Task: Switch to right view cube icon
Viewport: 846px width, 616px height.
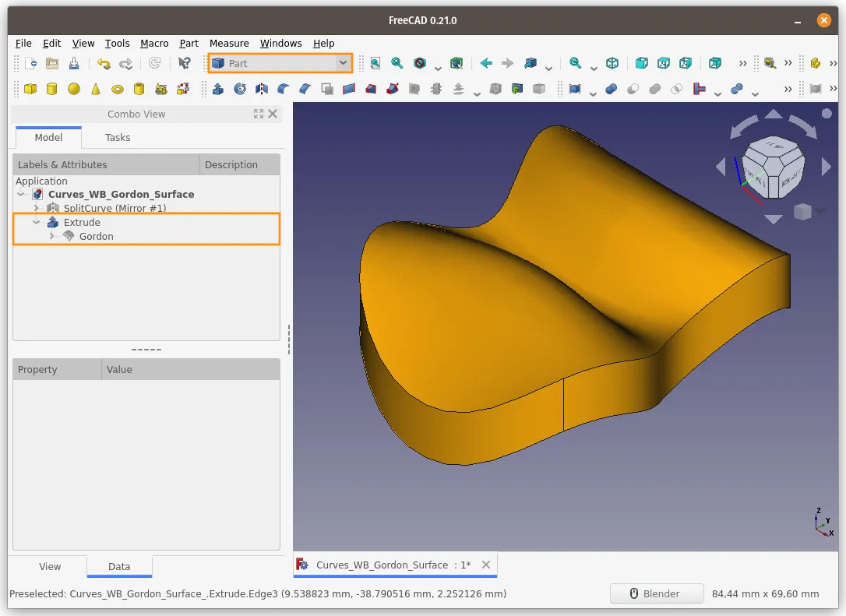Action: pyautogui.click(x=686, y=63)
